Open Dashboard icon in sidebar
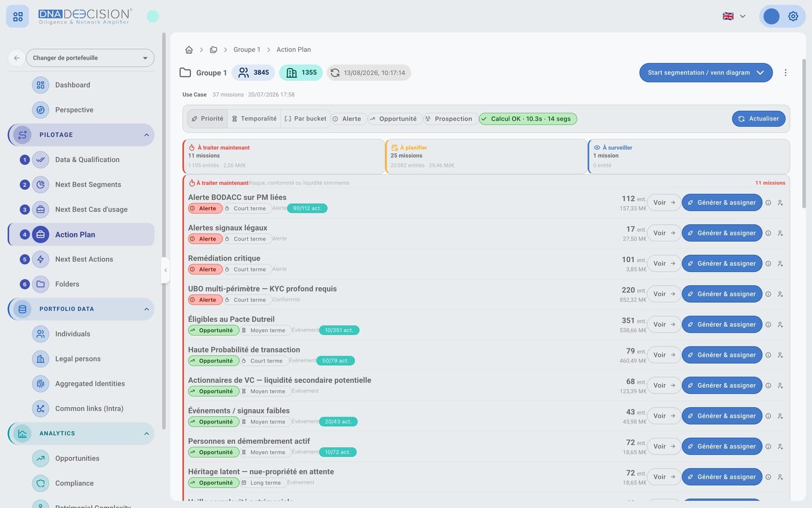The height and width of the screenshot is (508, 812). point(41,85)
